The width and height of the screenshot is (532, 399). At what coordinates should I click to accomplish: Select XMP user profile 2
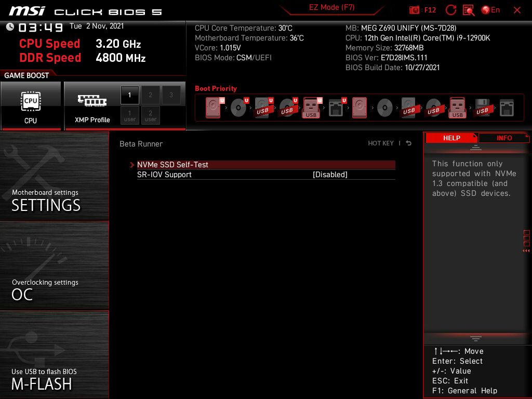(x=150, y=115)
